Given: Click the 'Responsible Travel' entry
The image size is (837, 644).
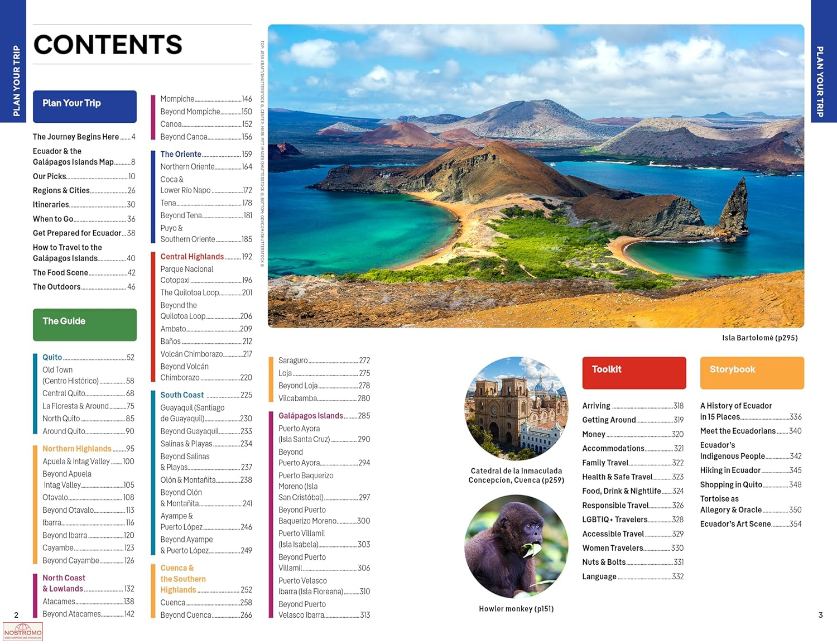Looking at the screenshot, I should pyautogui.click(x=633, y=506).
